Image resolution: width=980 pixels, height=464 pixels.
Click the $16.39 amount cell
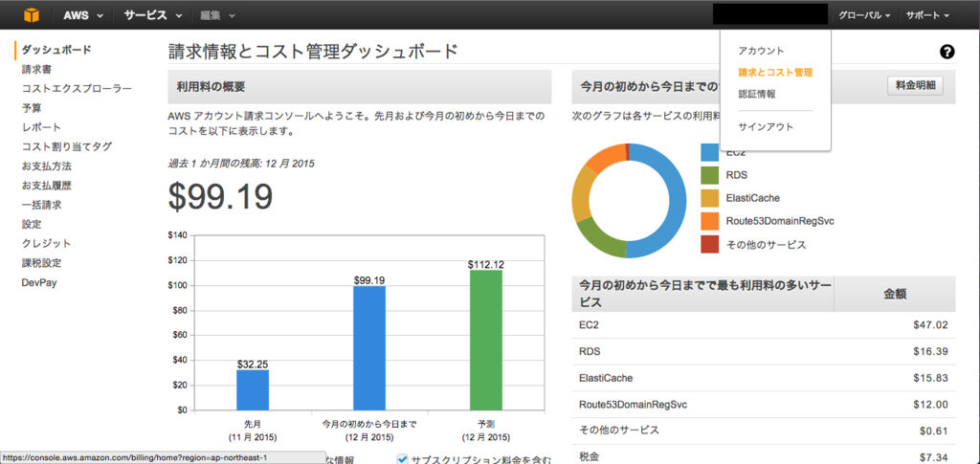(930, 352)
